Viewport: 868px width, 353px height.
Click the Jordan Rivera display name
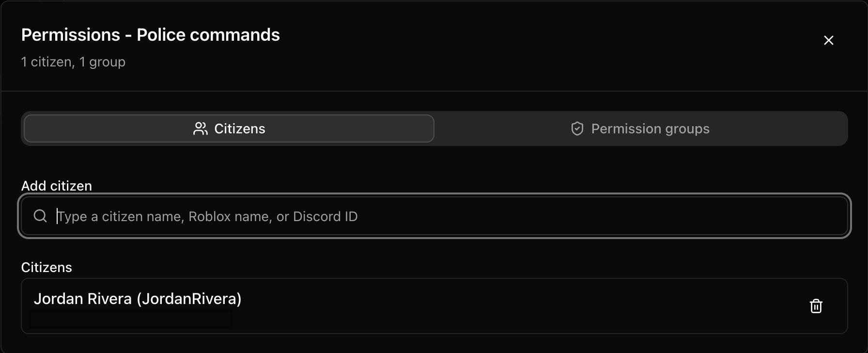coord(83,299)
